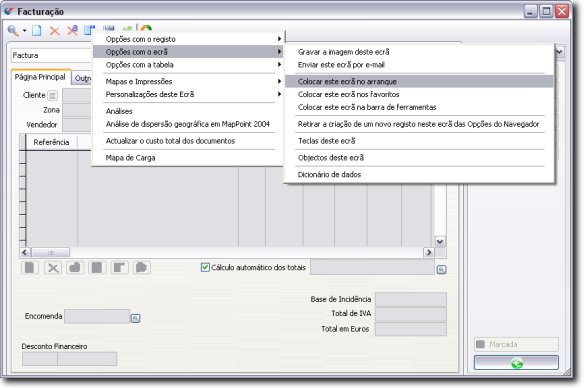The width and height of the screenshot is (584, 388).
Task: Click the Encomenda input field
Action: pyautogui.click(x=97, y=317)
